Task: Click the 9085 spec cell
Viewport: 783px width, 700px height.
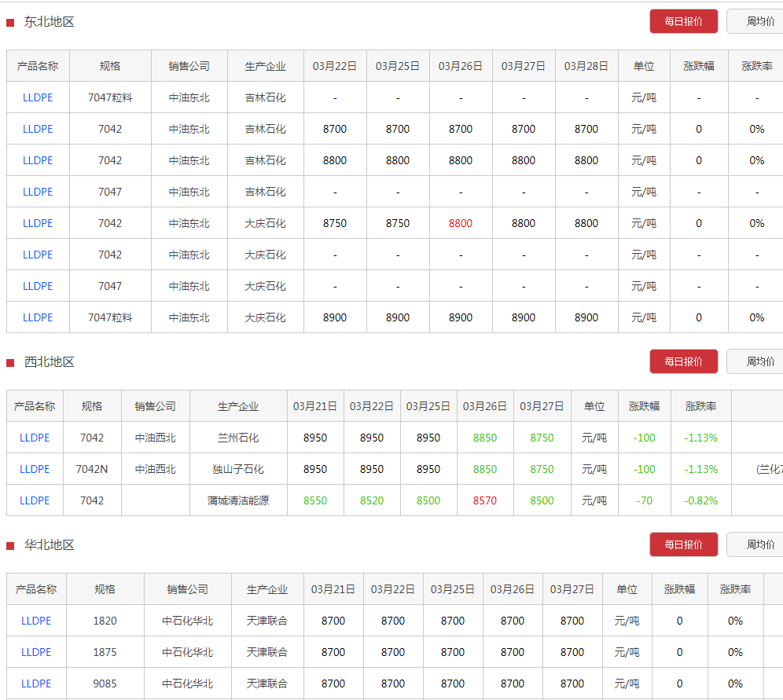Action: coord(105,684)
